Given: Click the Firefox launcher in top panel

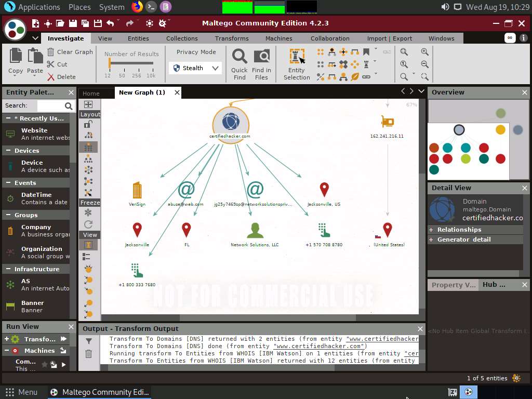Looking at the screenshot, I should (x=137, y=7).
